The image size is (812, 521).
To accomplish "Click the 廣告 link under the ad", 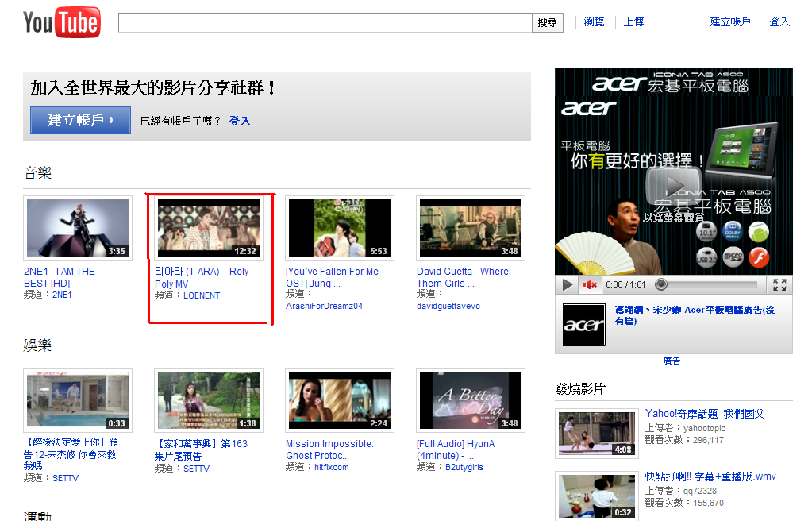I will pyautogui.click(x=672, y=361).
